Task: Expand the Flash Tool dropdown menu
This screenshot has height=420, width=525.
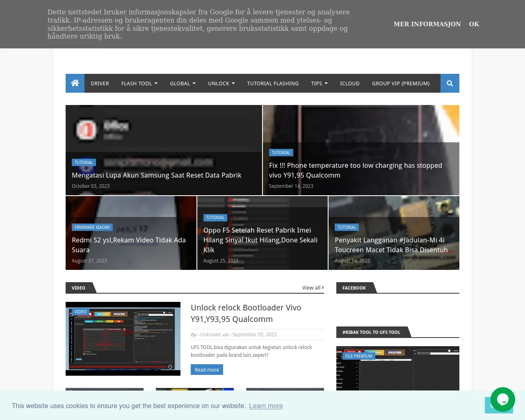Action: [139, 83]
